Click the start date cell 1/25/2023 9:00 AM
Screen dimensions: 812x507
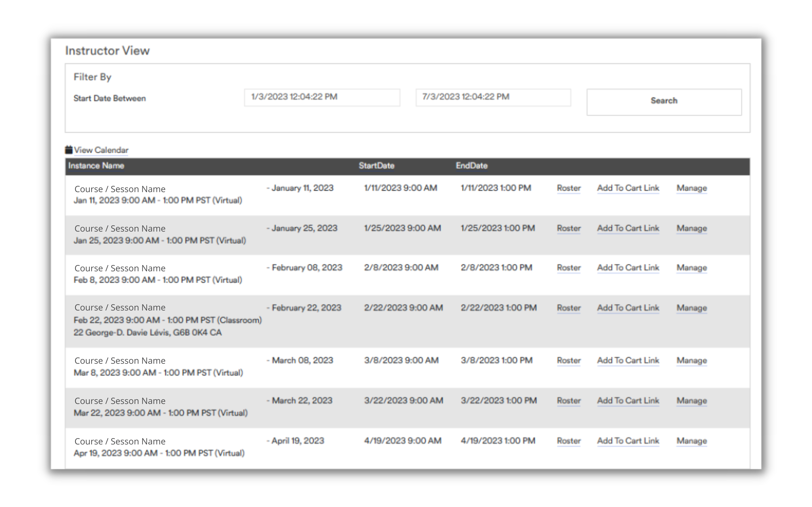[403, 228]
